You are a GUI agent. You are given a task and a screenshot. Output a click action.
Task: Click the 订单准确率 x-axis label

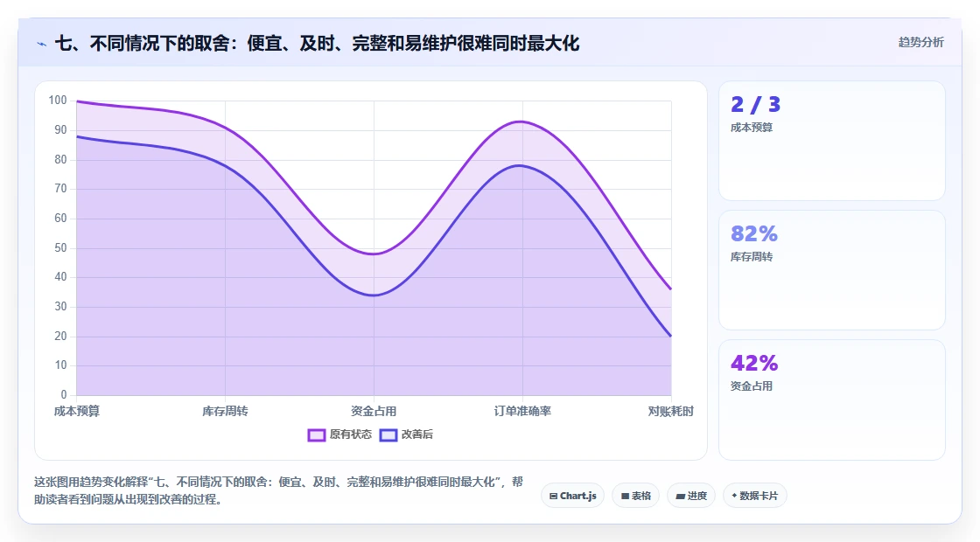pos(522,411)
